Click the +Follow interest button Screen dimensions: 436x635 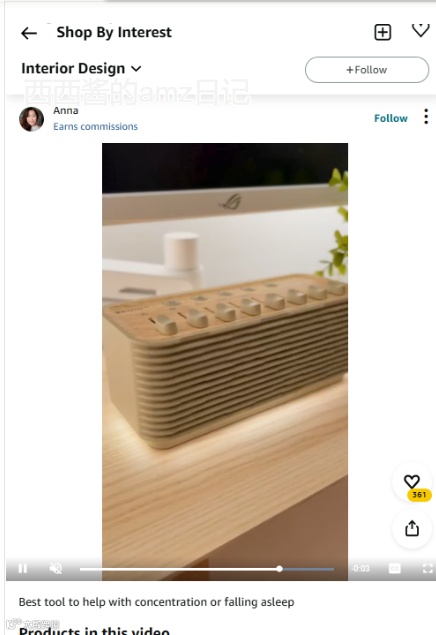(x=367, y=70)
